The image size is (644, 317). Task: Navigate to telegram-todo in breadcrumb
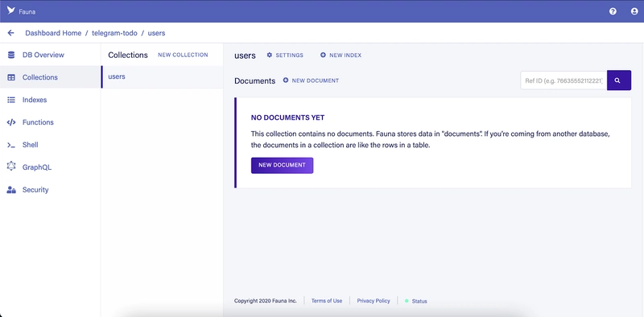[114, 33]
